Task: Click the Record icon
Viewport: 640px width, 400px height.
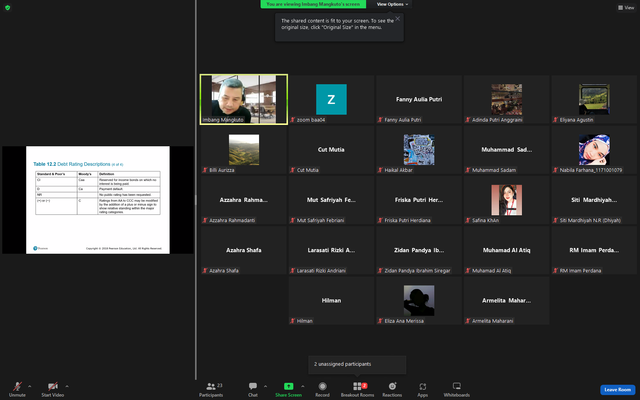Action: 322,386
